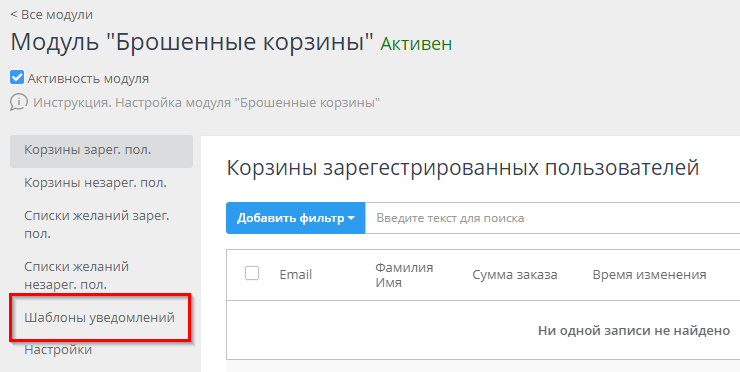
Task: Sort by last name and first name column
Action: (x=404, y=275)
